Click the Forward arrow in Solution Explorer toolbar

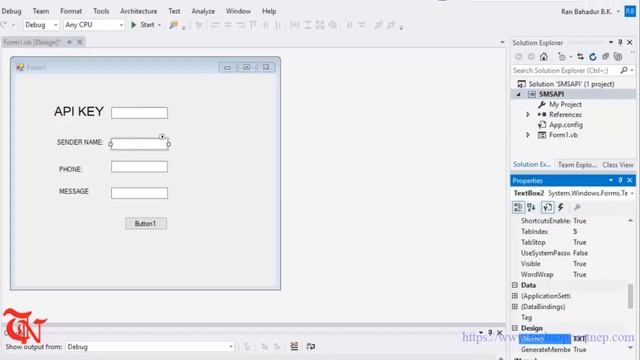tap(531, 57)
